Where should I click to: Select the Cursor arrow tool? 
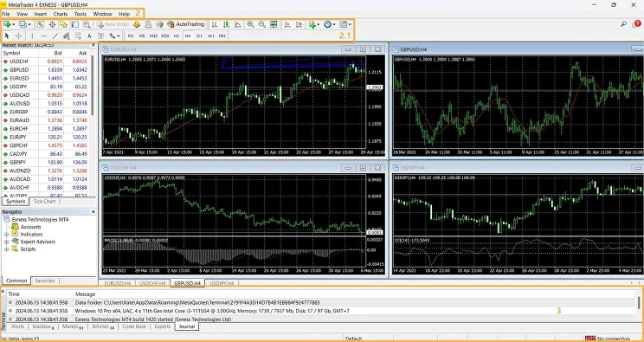tap(7, 35)
